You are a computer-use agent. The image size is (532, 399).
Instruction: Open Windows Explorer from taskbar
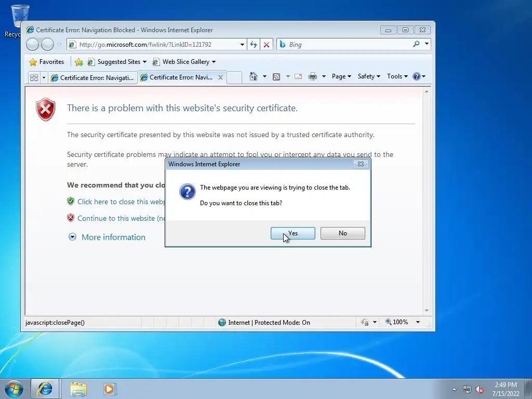(x=78, y=389)
